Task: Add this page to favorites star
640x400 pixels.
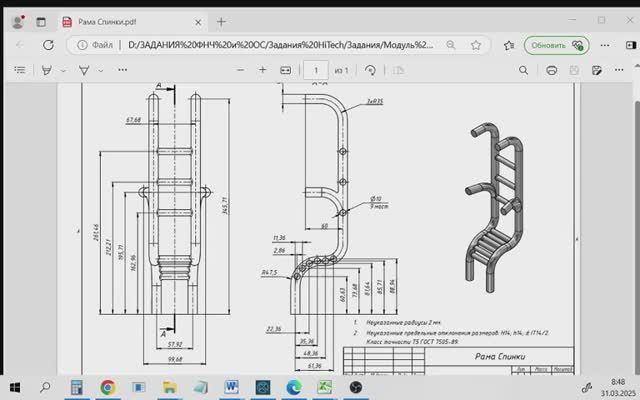Action: [x=476, y=45]
